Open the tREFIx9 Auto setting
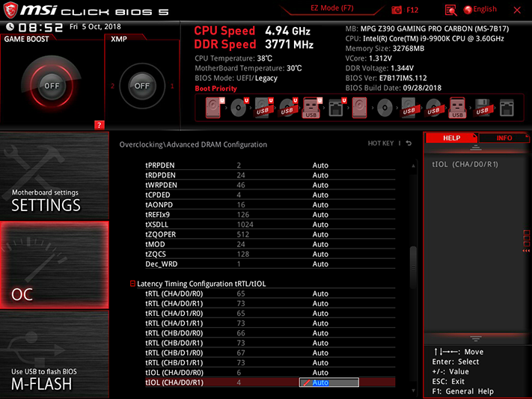Image resolution: width=532 pixels, height=399 pixels. tap(320, 215)
